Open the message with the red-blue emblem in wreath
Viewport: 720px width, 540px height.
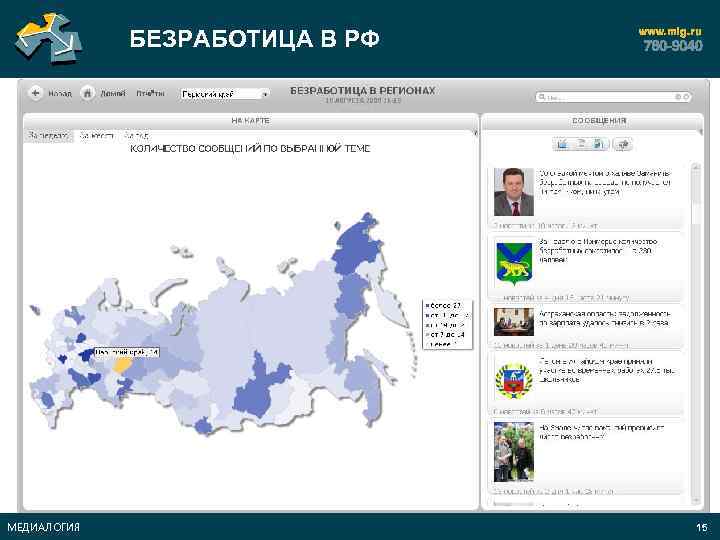point(514,381)
